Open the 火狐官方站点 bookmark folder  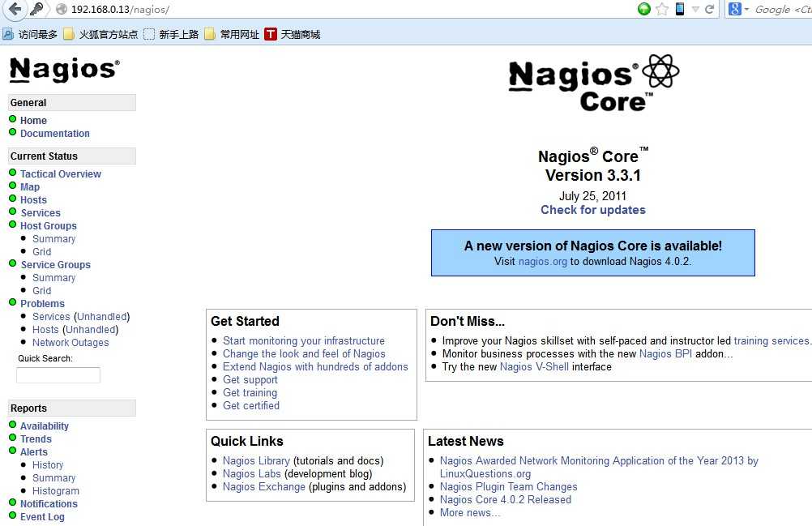[101, 34]
